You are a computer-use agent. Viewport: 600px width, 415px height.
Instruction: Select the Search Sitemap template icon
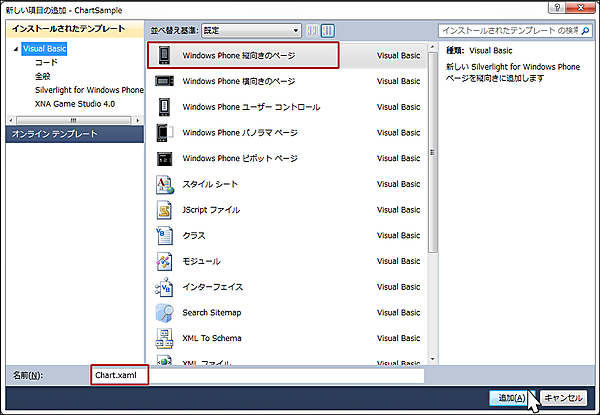click(164, 312)
